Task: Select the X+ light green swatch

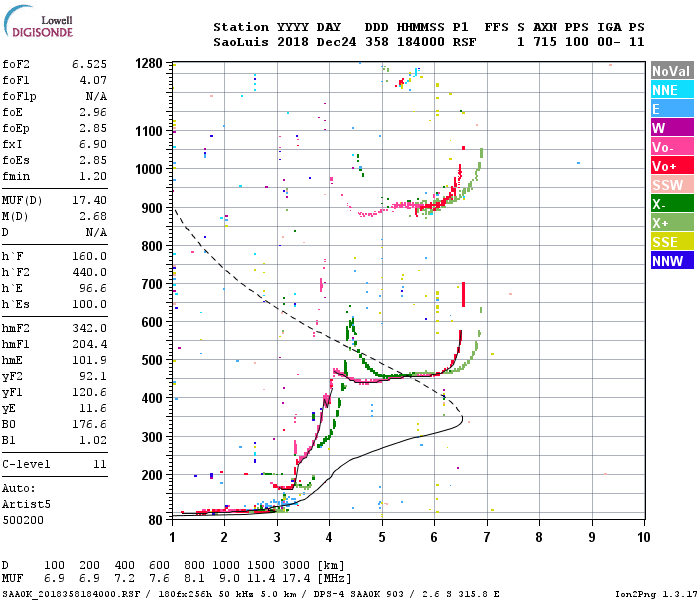Action: coord(672,222)
